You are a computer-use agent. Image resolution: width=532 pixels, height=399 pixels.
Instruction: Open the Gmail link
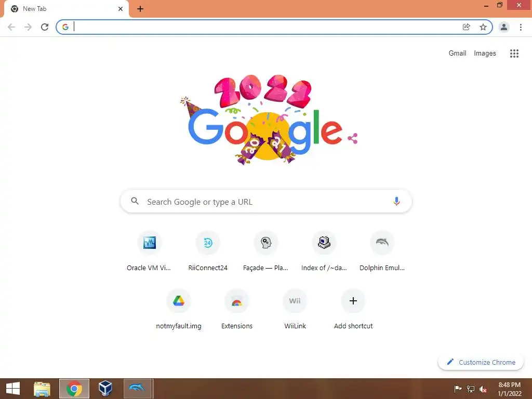click(x=457, y=54)
